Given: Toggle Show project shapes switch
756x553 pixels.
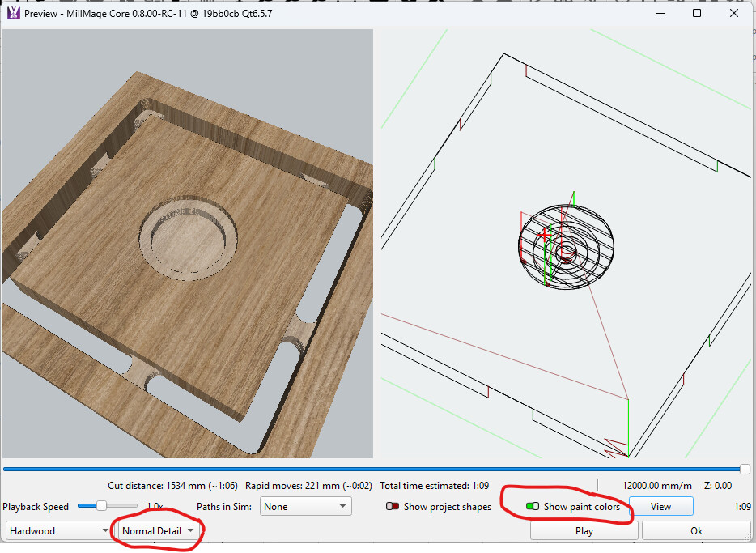Looking at the screenshot, I should tap(393, 507).
